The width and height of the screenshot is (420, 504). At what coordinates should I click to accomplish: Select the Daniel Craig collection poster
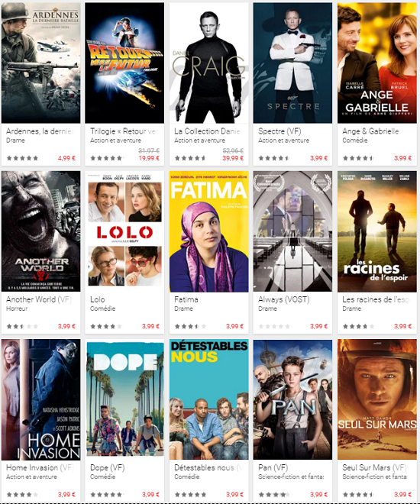[x=209, y=63]
